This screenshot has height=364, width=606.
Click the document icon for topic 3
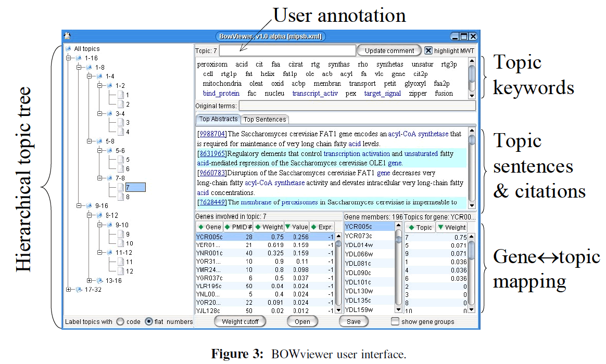pyautogui.click(x=121, y=123)
